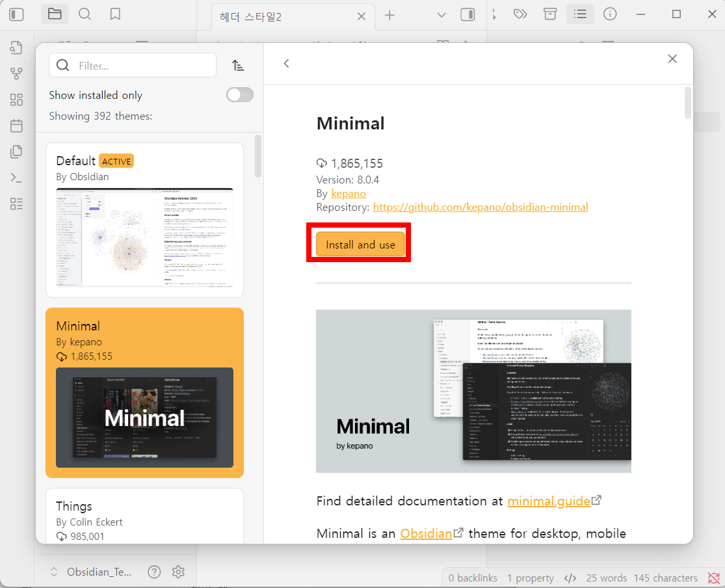Screen dimensions: 725x588
Task: Click the checklist icon at ribbon bottom
Action: [16, 204]
